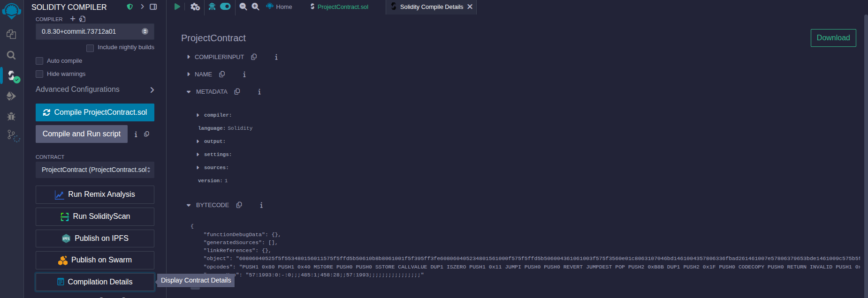The height and width of the screenshot is (298, 868).
Task: Click Publish on IPFS button
Action: click(x=95, y=238)
